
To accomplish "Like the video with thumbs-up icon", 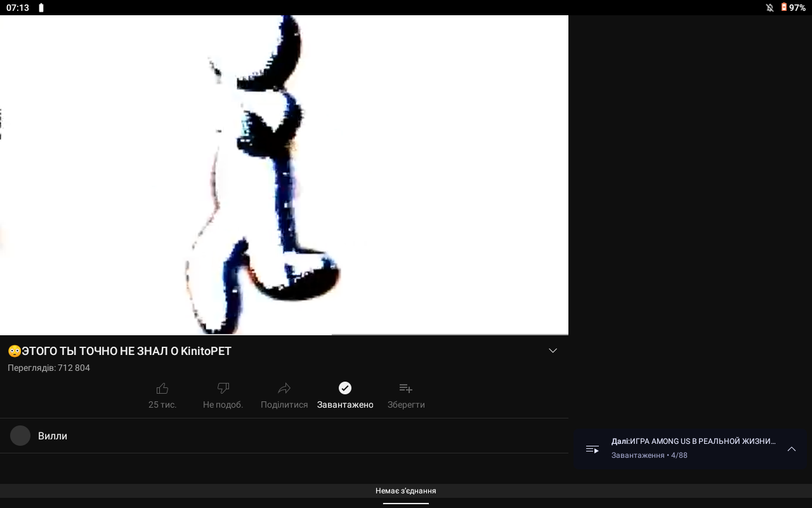I will coord(162,388).
